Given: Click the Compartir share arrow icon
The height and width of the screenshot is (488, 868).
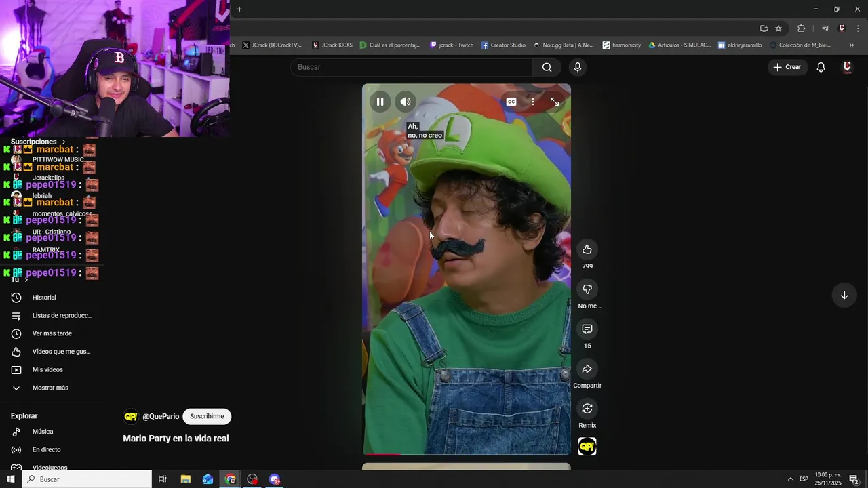Looking at the screenshot, I should (x=587, y=369).
